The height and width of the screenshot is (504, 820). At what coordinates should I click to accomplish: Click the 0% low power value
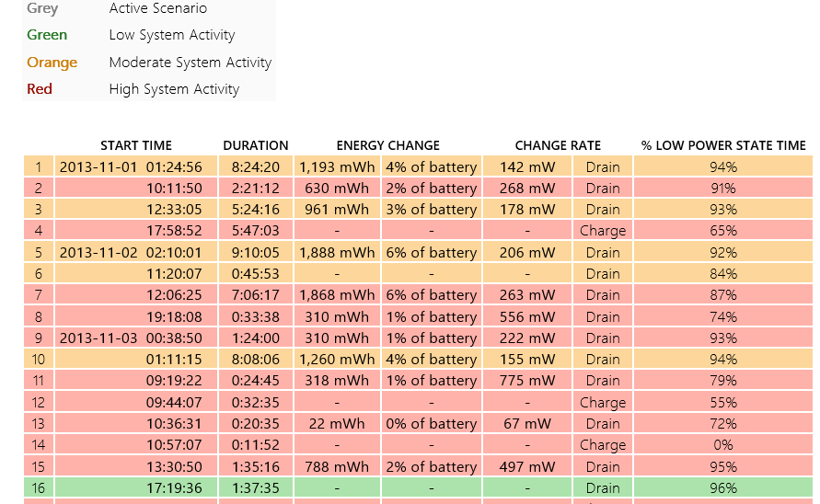click(723, 445)
